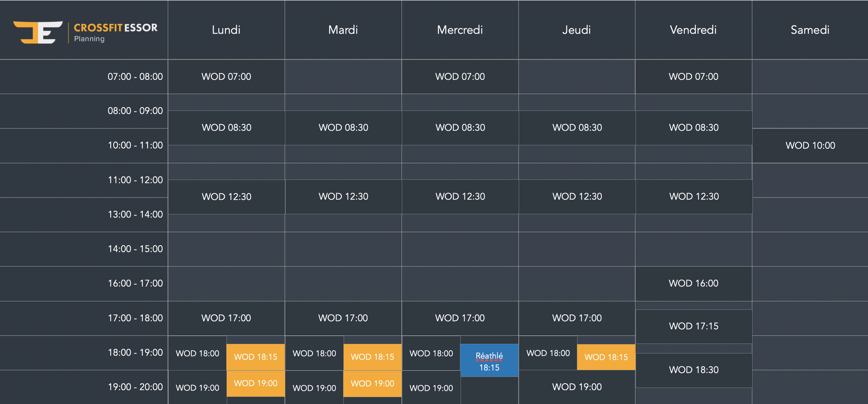The height and width of the screenshot is (404, 868).
Task: Select the Samedi column header
Action: (810, 30)
